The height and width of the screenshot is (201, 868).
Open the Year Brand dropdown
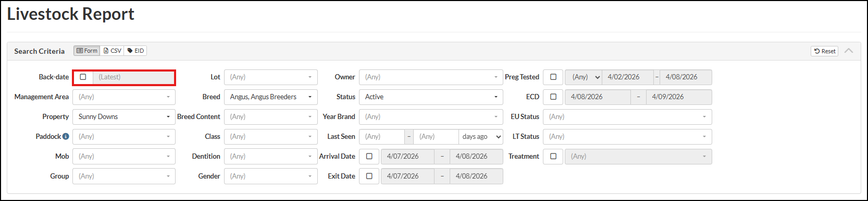[x=431, y=116]
